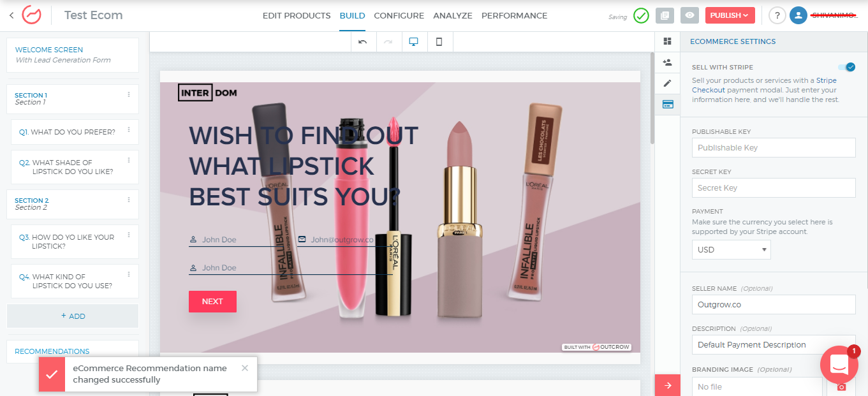Click the Branding Image No file field

(x=757, y=386)
